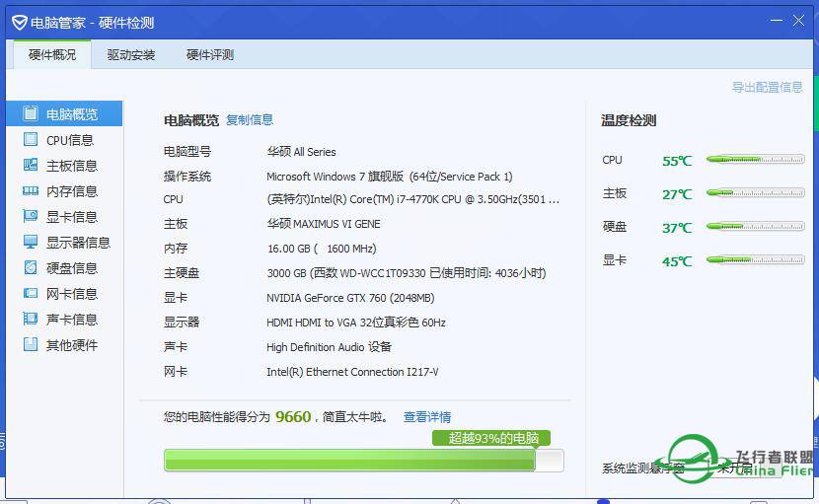Click the green performance score progress bar

349,461
